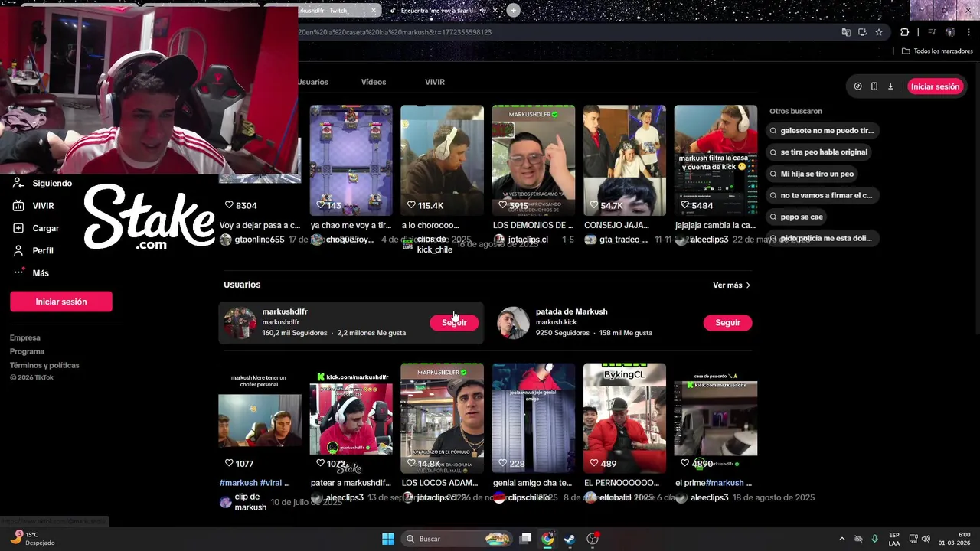Follow patada de Markush with Seguir
The image size is (980, 551).
point(727,323)
